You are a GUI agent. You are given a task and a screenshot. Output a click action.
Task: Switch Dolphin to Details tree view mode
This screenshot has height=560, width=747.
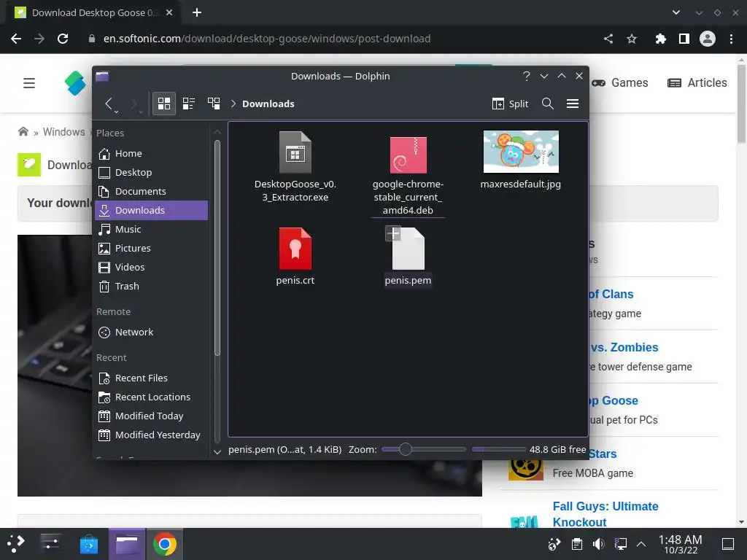tap(214, 104)
